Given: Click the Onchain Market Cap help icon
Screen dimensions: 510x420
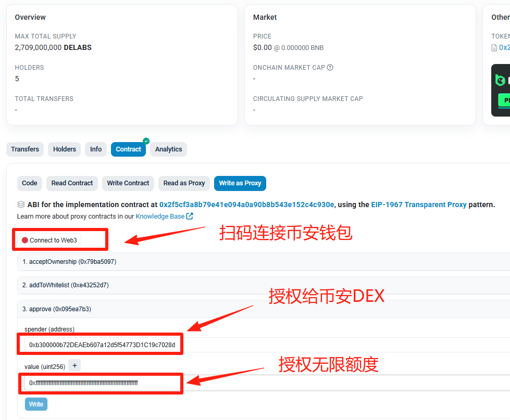Looking at the screenshot, I should coord(330,68).
